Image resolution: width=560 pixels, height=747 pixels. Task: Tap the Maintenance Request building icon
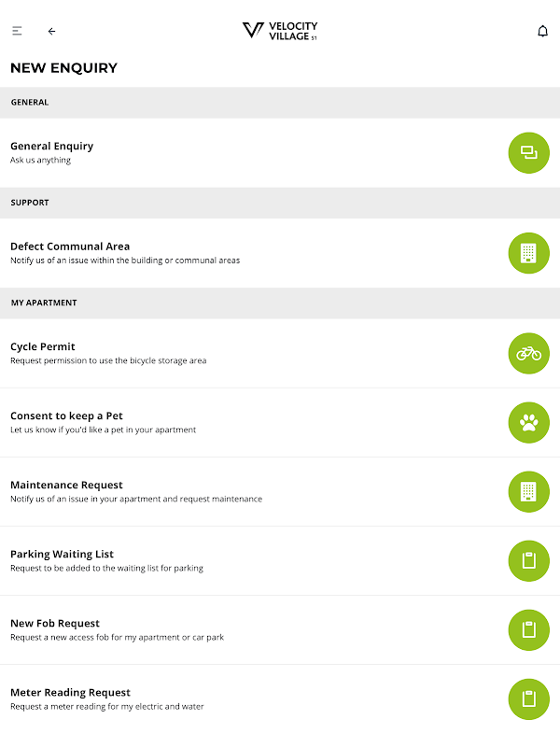(528, 491)
